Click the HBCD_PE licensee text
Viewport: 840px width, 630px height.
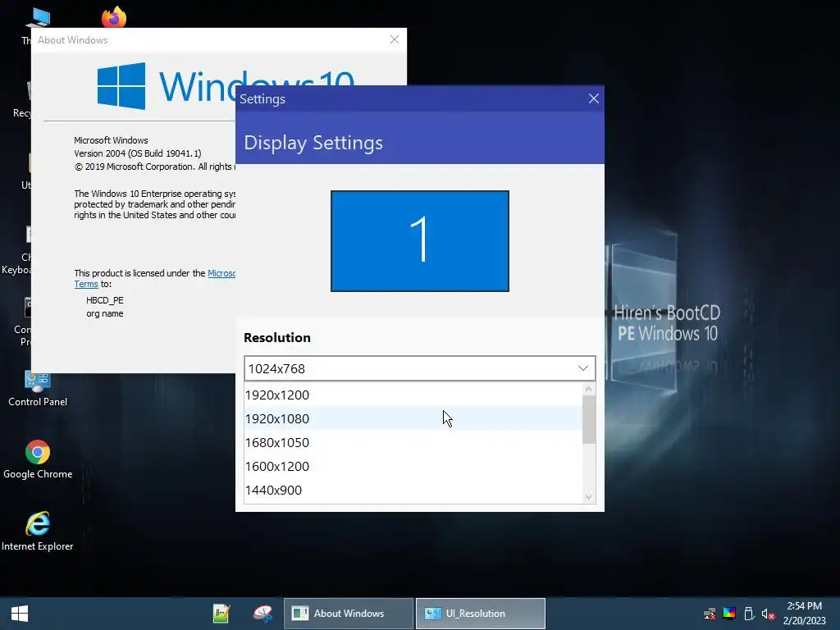[x=105, y=300]
